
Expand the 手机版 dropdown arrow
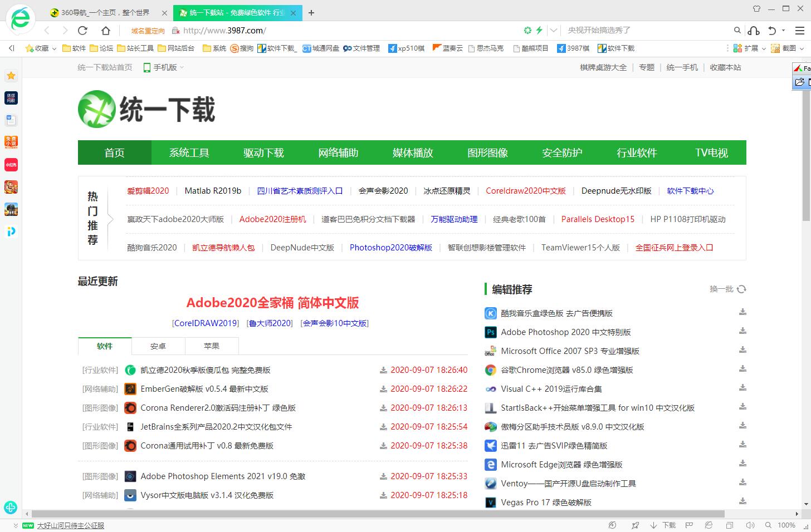[x=182, y=67]
